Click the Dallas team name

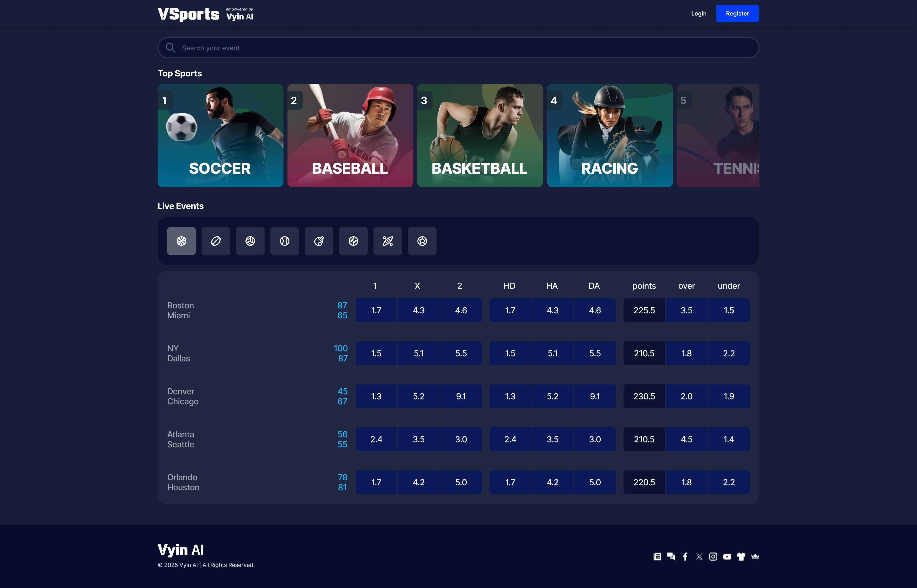(178, 358)
